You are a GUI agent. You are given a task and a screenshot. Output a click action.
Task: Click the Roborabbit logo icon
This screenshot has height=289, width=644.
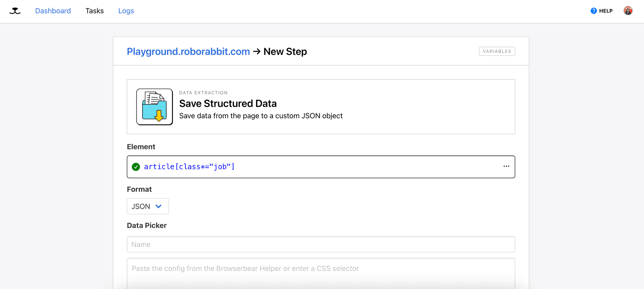[x=15, y=11]
